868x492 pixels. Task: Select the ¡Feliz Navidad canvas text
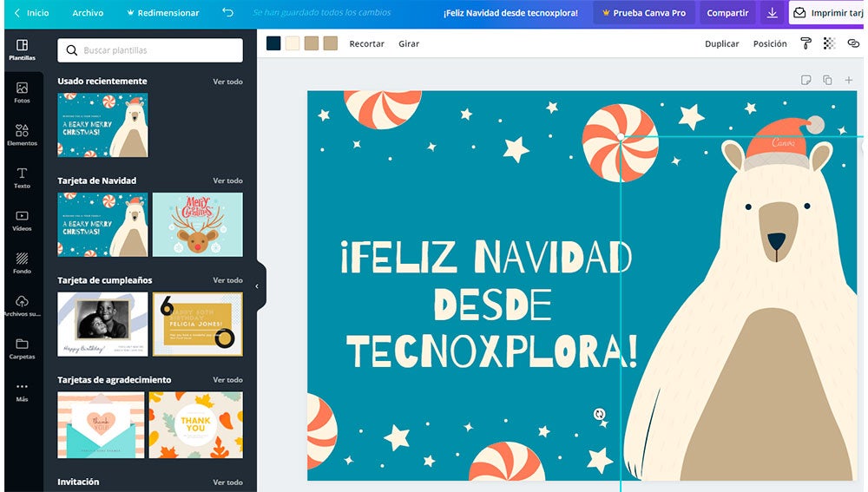click(490, 305)
